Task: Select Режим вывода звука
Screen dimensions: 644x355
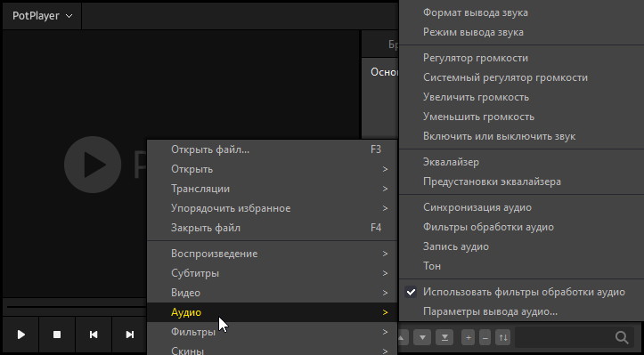Action: [x=522, y=32]
